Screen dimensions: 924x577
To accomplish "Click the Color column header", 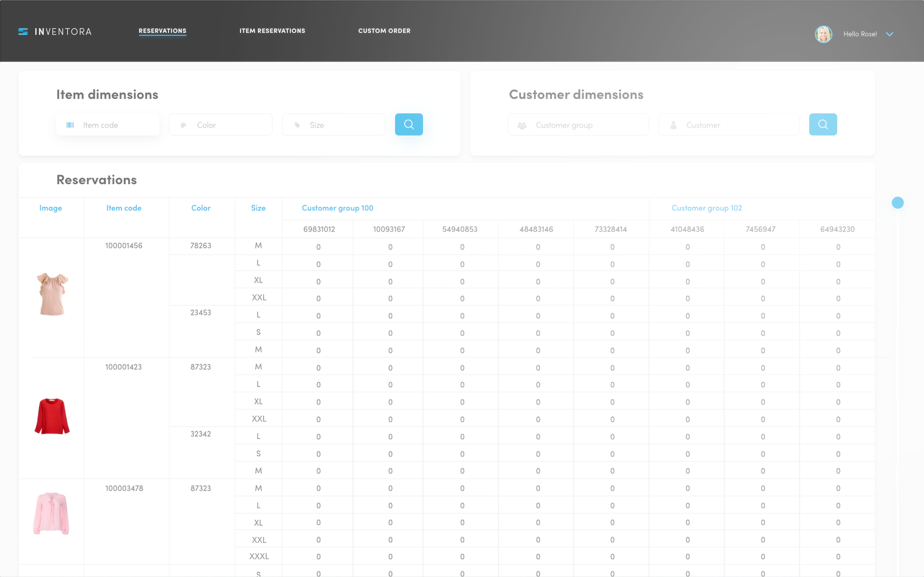I will (x=201, y=208).
